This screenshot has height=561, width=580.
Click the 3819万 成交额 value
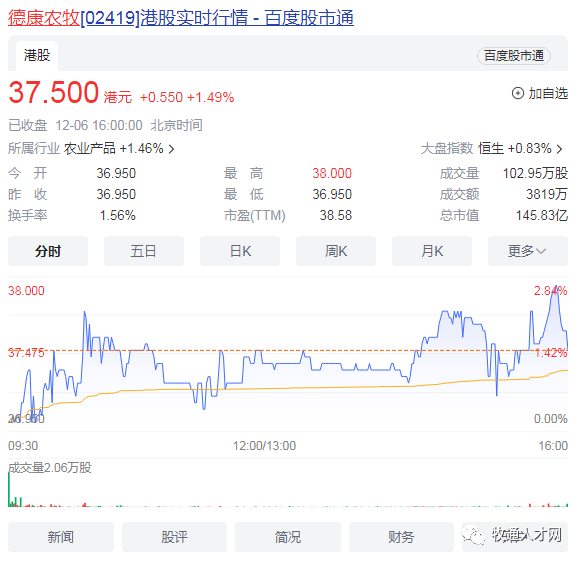tap(547, 194)
